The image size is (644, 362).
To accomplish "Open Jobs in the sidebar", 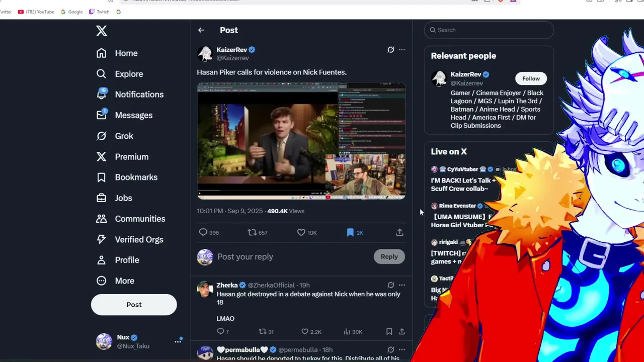I will [114, 198].
